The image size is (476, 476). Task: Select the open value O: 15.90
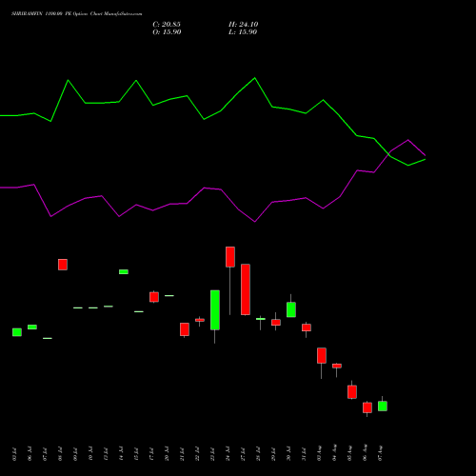pos(167,32)
